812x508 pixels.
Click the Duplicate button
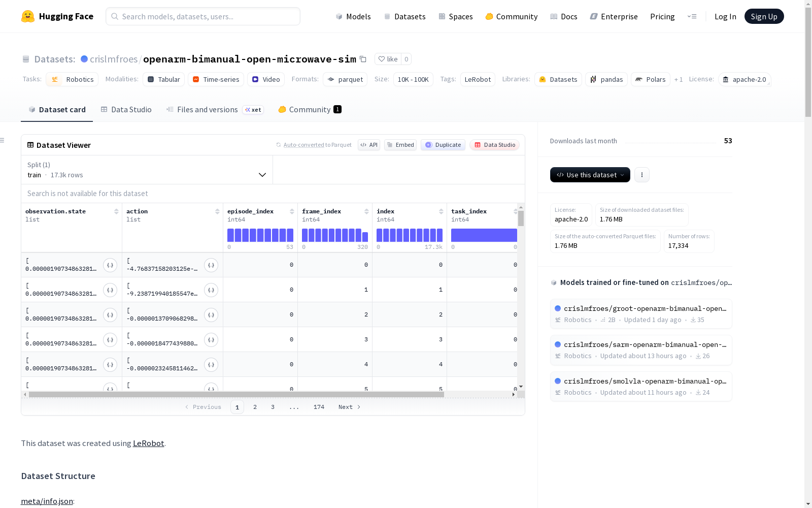point(443,145)
